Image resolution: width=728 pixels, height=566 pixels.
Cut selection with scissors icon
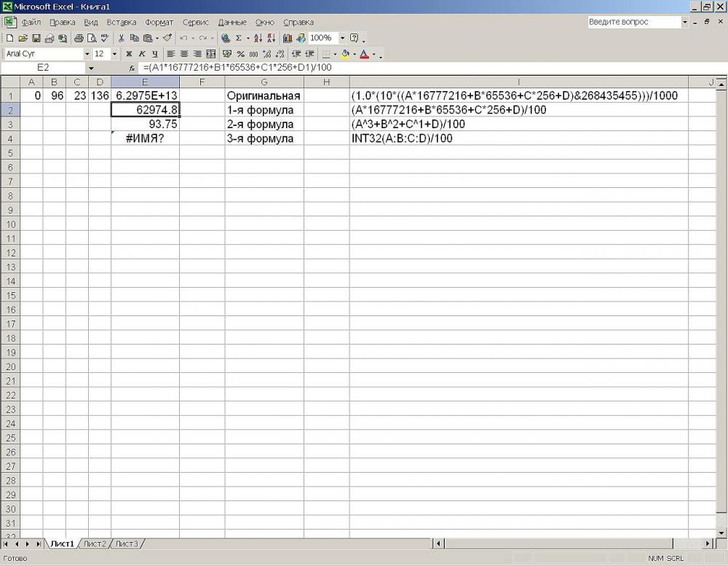(x=121, y=38)
